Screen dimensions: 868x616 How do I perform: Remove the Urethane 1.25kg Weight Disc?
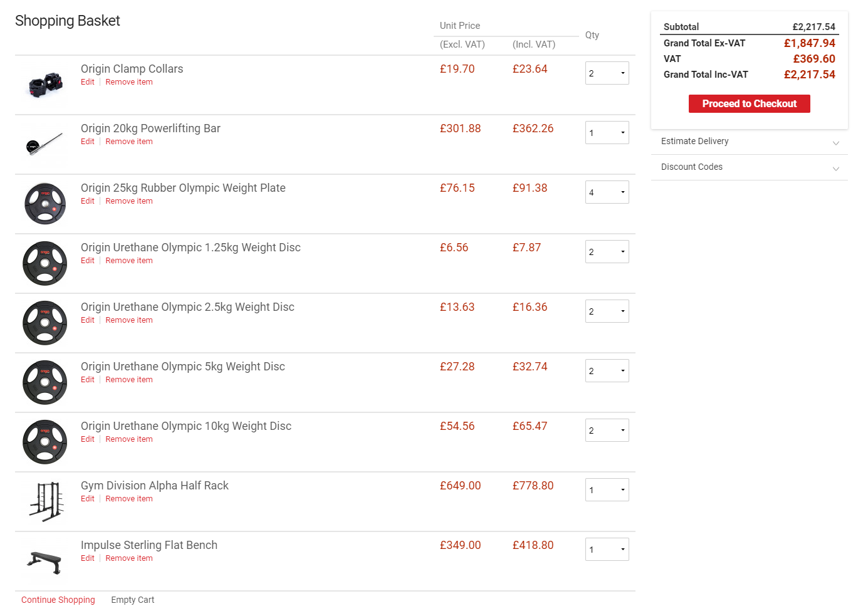(x=129, y=261)
